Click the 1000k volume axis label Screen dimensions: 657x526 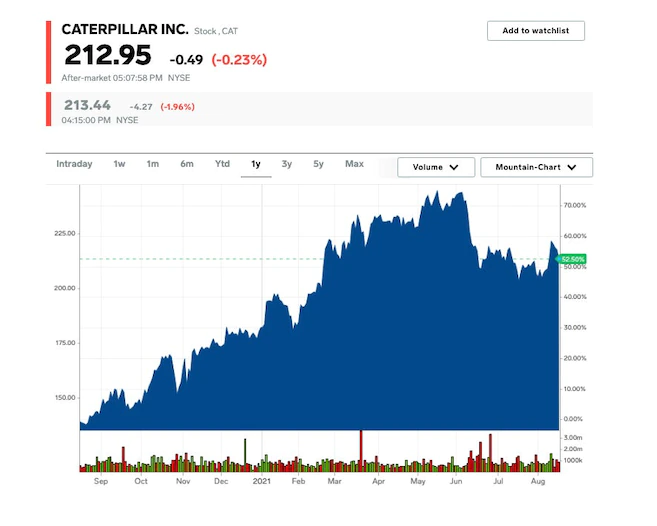click(573, 461)
